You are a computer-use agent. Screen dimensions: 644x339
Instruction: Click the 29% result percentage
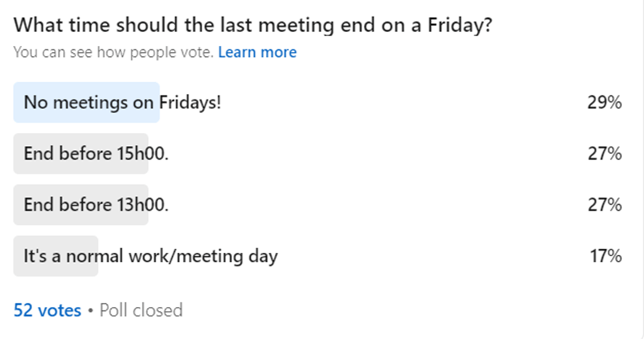tap(604, 103)
